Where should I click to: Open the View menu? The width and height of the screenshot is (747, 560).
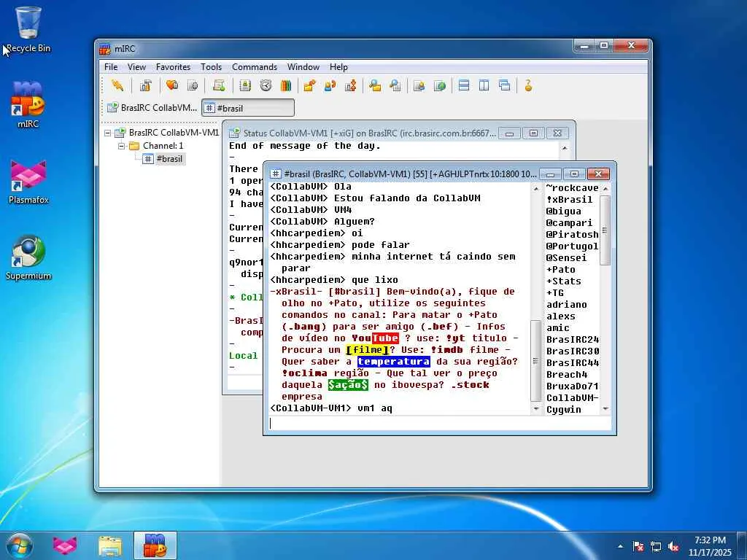(x=136, y=67)
